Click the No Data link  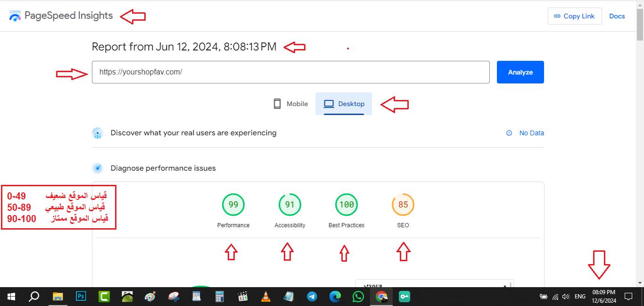point(531,133)
